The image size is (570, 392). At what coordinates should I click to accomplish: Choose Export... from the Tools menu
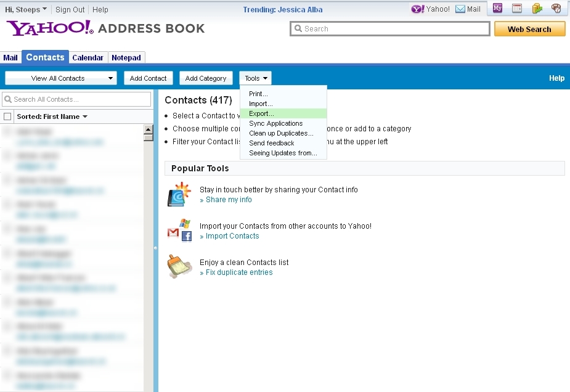click(x=261, y=113)
